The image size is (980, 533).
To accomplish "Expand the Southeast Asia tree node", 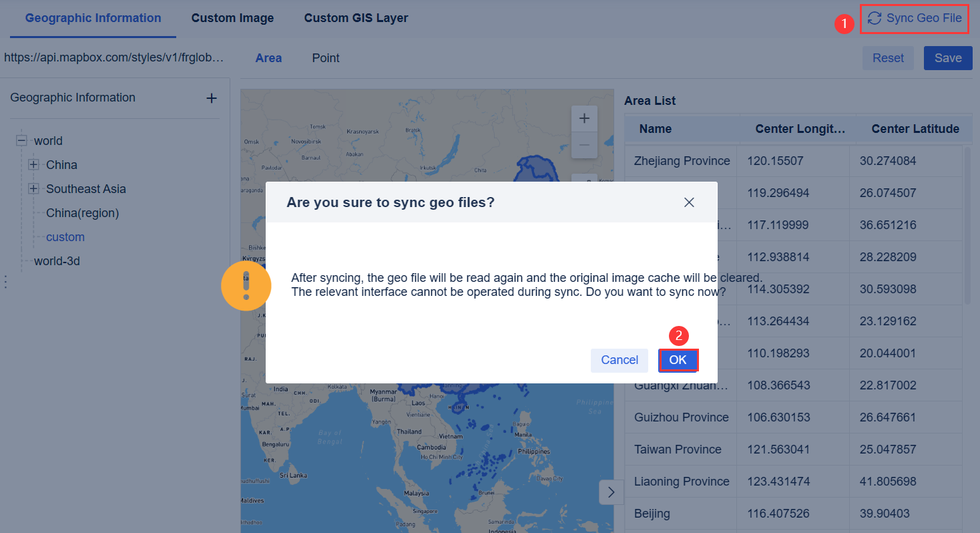I will (x=33, y=188).
